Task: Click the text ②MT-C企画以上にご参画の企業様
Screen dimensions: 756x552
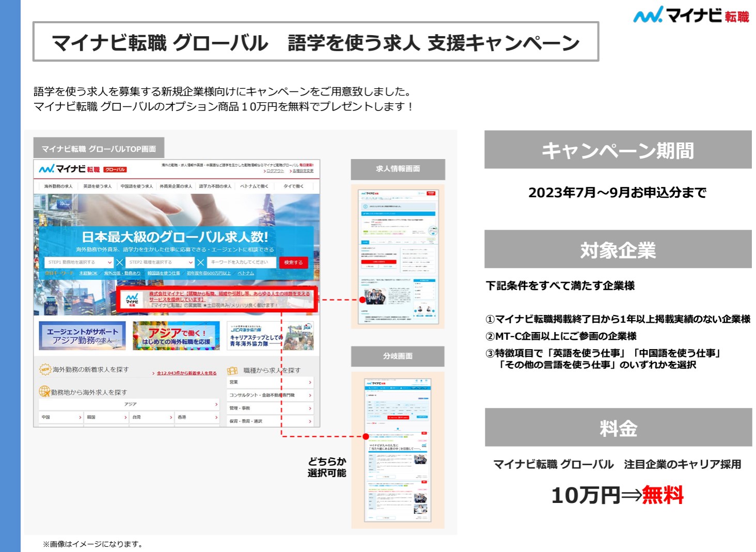Action: [x=561, y=336]
